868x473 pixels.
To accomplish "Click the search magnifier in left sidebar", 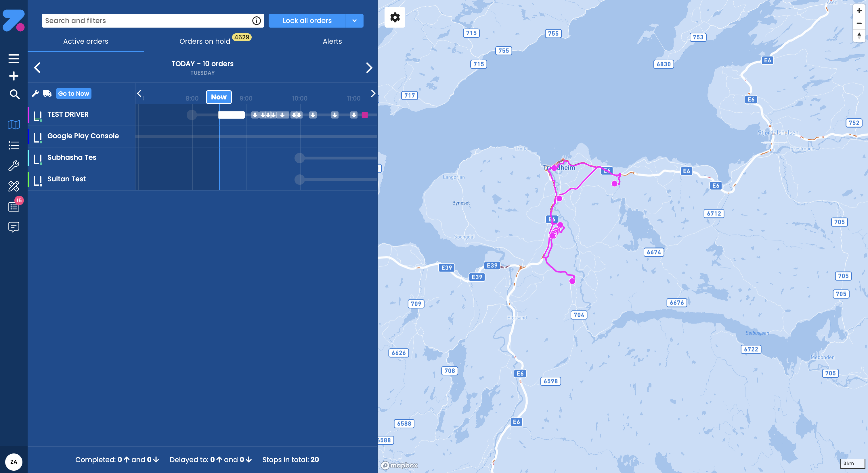I will point(14,95).
